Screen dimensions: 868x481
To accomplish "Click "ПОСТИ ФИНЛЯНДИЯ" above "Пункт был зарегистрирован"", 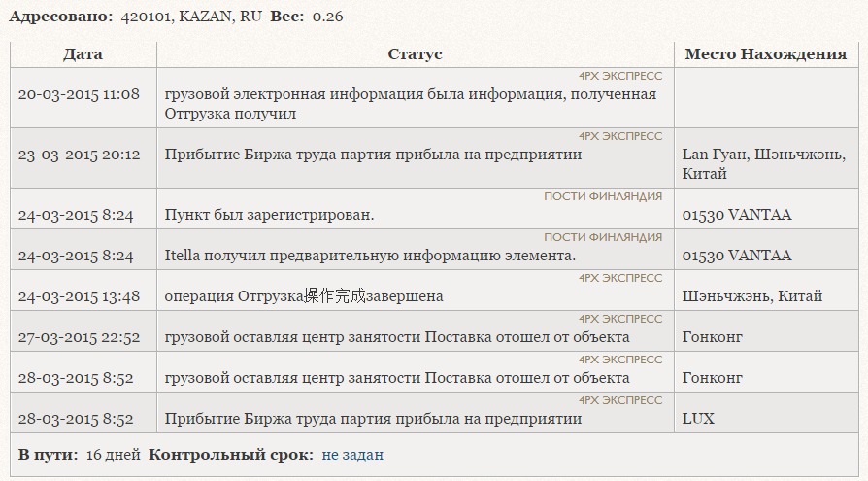I will 603,196.
